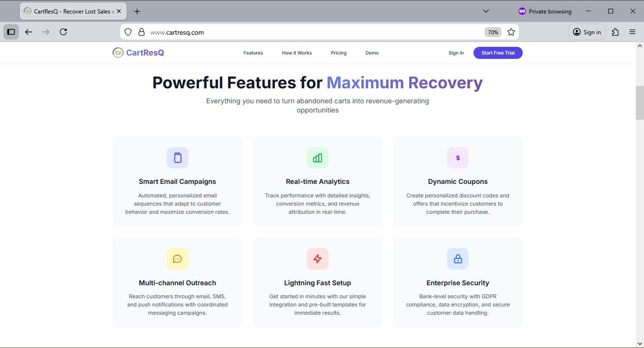Click the 70% zoom indicator
Image resolution: width=644 pixels, height=348 pixels.
[492, 32]
